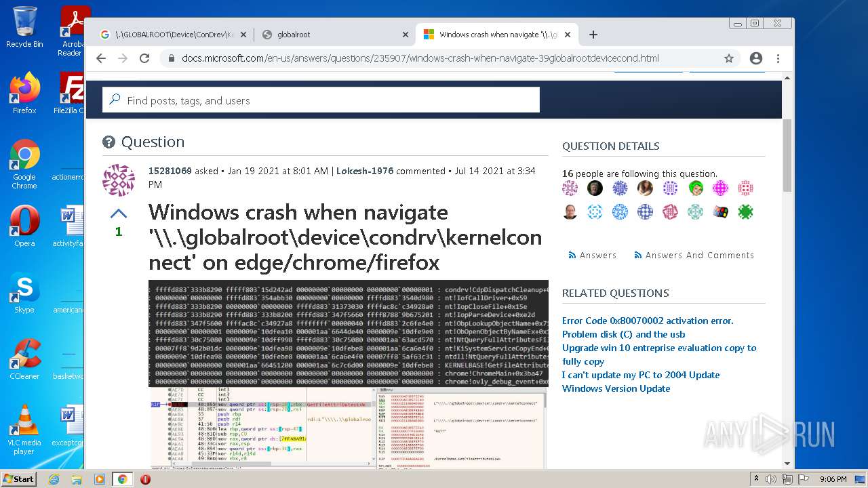This screenshot has height=488, width=868.
Task: Open Acrobat Reader desktop icon
Action: pos(73,31)
